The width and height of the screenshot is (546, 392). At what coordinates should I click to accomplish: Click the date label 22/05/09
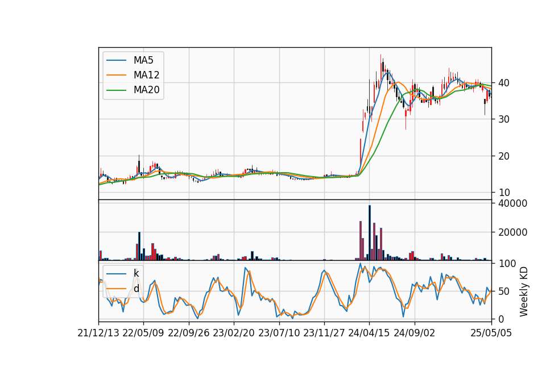[143, 333]
